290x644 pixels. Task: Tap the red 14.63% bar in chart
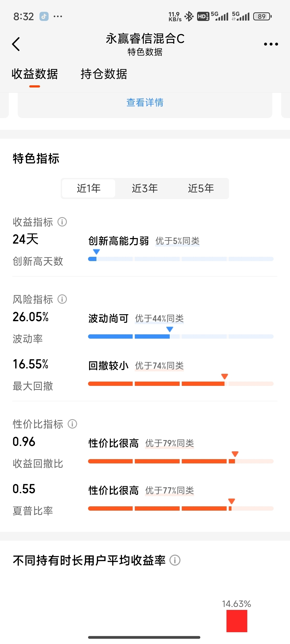pyautogui.click(x=237, y=621)
